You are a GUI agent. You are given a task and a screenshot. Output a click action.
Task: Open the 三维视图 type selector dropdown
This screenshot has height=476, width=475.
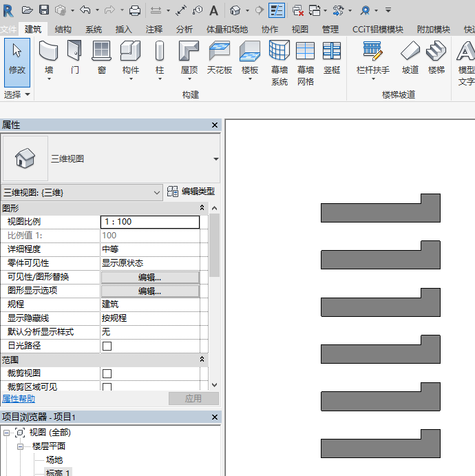click(215, 159)
